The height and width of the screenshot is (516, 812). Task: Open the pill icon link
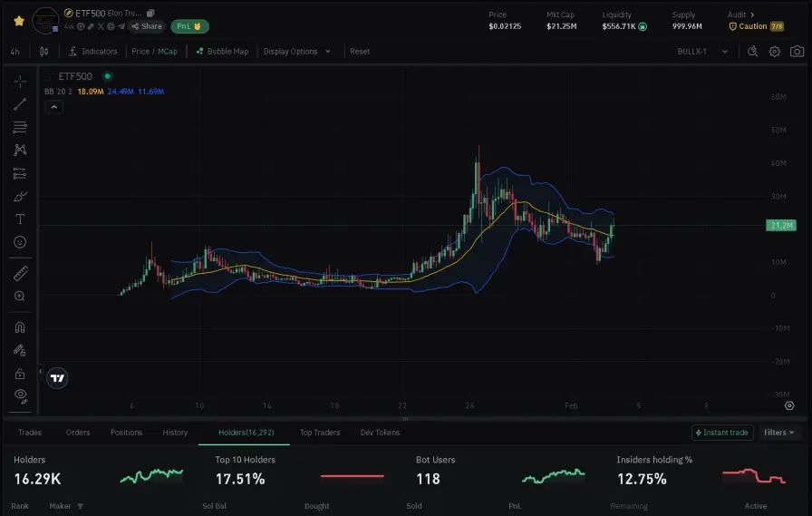tap(91, 26)
